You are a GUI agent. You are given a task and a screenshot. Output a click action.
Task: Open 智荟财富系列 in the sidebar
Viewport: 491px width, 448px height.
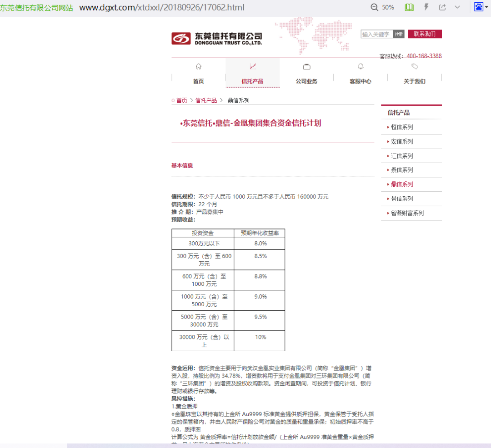407,213
